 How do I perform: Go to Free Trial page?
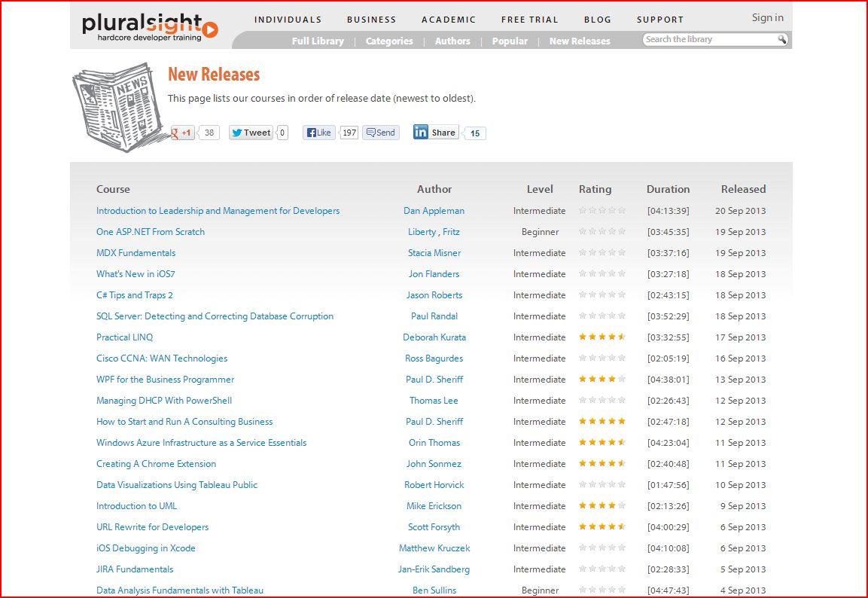[530, 20]
